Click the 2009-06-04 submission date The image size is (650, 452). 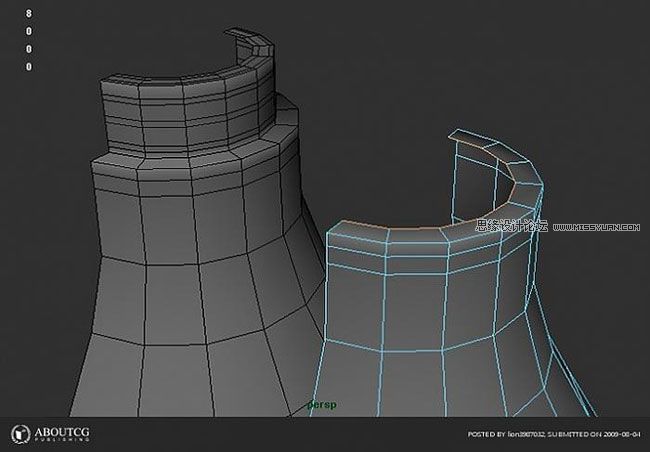[623, 436]
